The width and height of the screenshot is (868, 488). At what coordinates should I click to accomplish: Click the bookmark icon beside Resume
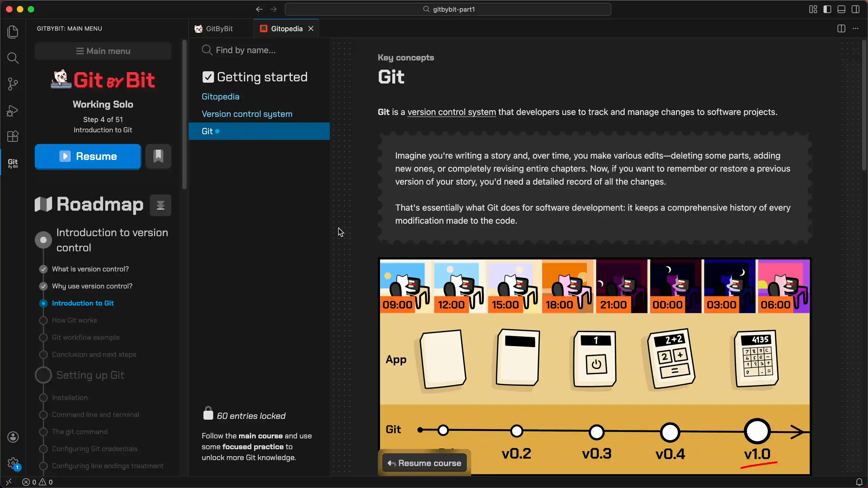point(158,156)
